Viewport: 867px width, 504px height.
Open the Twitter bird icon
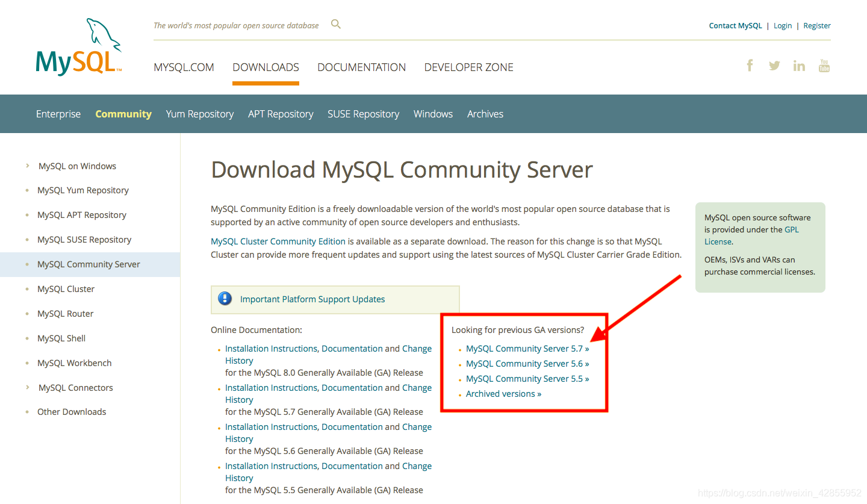[x=774, y=66]
